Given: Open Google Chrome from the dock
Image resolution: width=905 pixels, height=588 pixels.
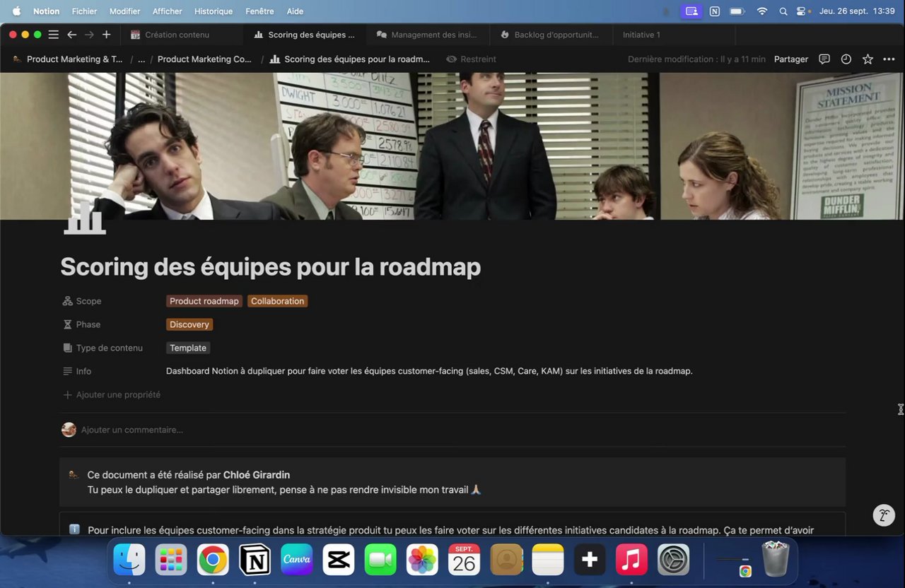Looking at the screenshot, I should pyautogui.click(x=213, y=560).
